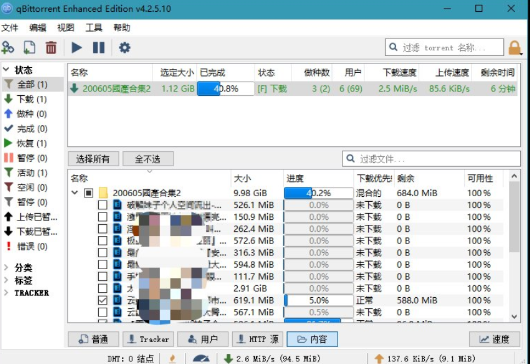Click file list scrollbar down arrow
Viewport: 530px width, 364px height.
click(x=514, y=317)
